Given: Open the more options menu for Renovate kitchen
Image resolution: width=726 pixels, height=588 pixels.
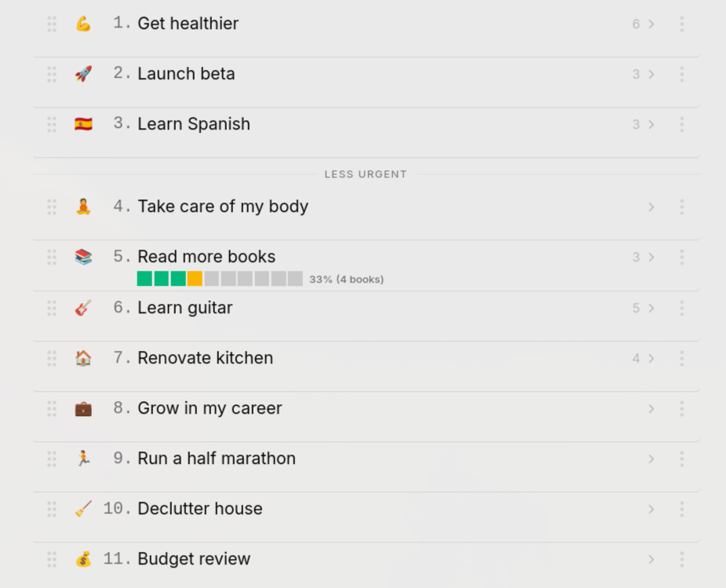Looking at the screenshot, I should pyautogui.click(x=681, y=359).
